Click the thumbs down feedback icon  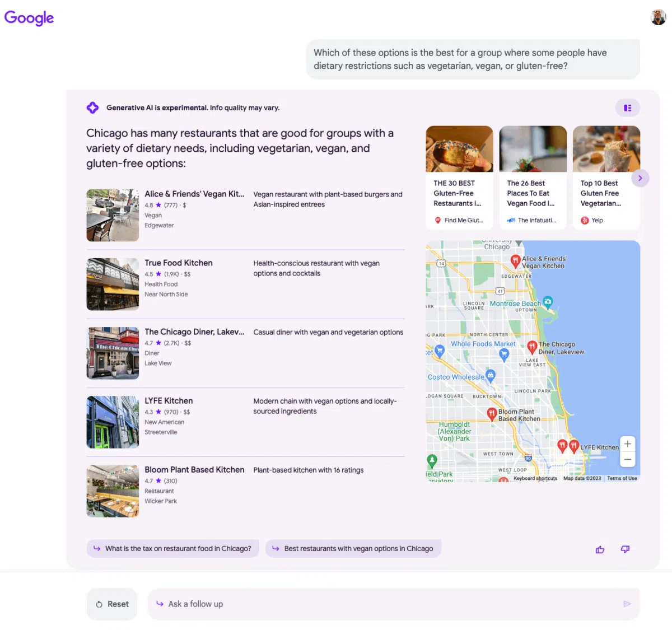(625, 549)
